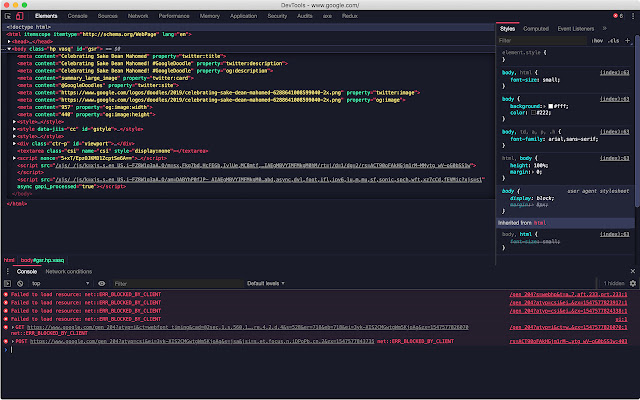The width and height of the screenshot is (640, 400).
Task: Open the GET request URL link
Action: pos(247,327)
